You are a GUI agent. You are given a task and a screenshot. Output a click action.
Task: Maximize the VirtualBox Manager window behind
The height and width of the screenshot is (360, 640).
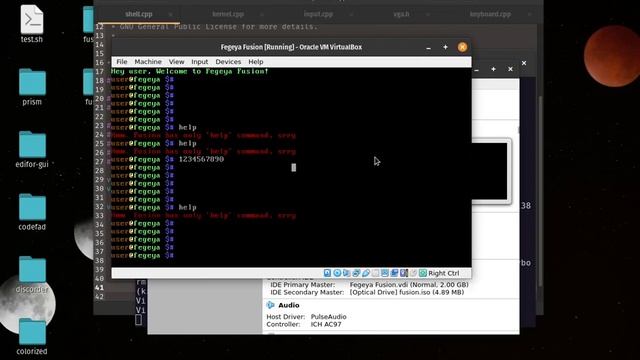(x=493, y=69)
